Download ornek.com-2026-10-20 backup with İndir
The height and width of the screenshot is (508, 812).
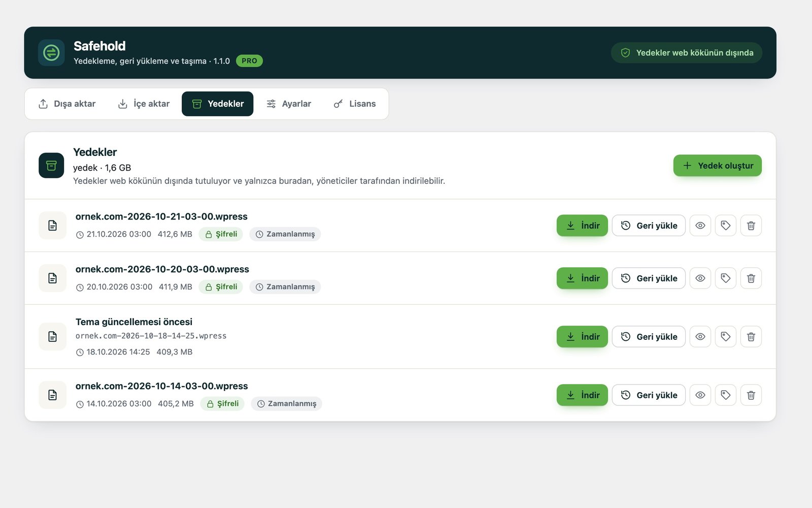coord(582,278)
